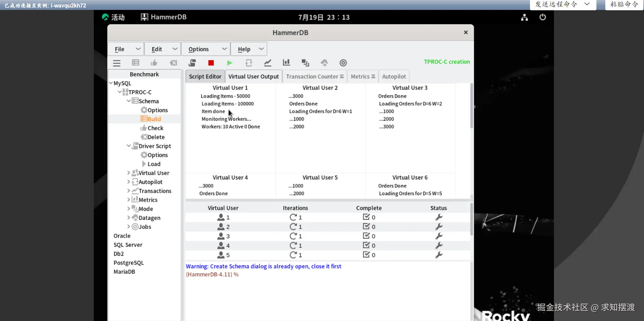Expand the Metrics tree node

(x=129, y=200)
